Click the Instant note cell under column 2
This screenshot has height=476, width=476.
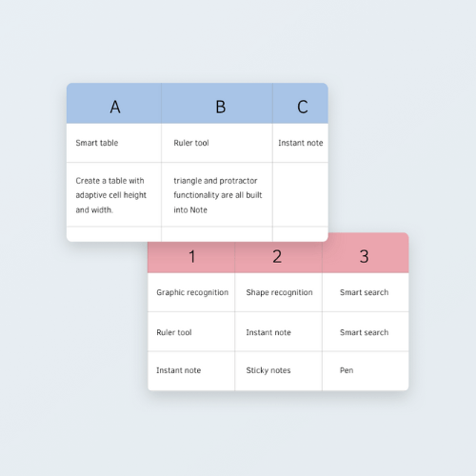pos(279,331)
